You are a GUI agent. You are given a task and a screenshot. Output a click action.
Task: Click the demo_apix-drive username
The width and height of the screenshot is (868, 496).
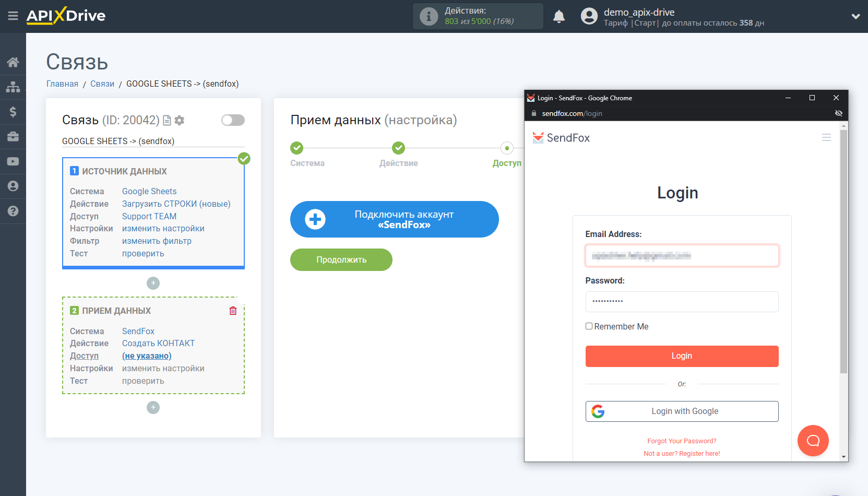(x=639, y=12)
